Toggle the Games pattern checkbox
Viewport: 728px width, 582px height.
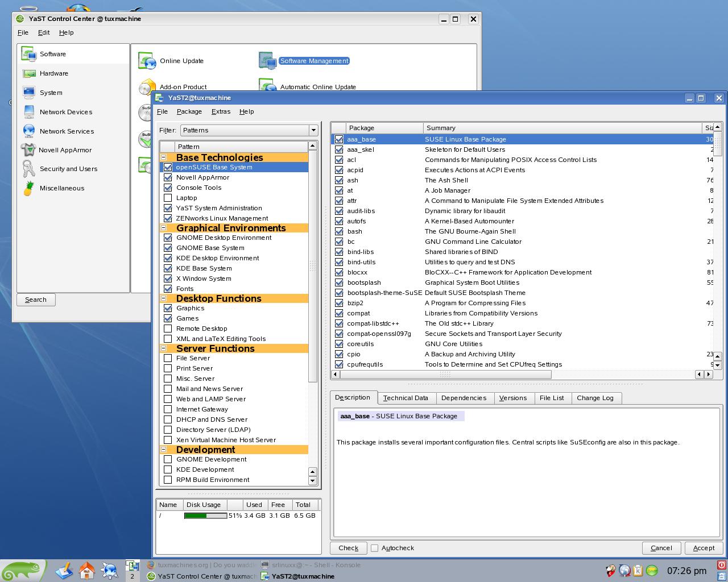pos(168,318)
